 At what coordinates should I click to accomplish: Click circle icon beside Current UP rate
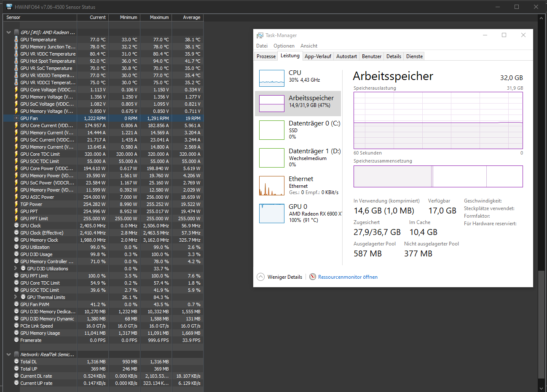pyautogui.click(x=16, y=383)
